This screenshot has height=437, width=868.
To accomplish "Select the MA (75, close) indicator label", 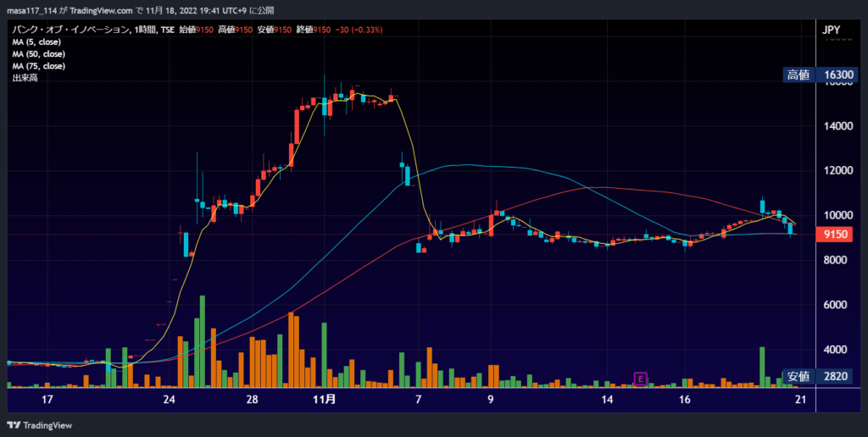I will pos(39,66).
